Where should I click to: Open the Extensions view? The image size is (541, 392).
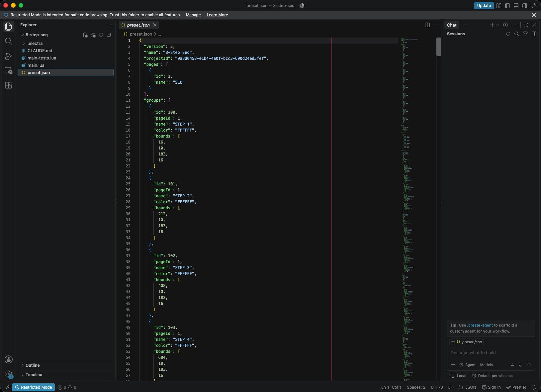(9, 85)
